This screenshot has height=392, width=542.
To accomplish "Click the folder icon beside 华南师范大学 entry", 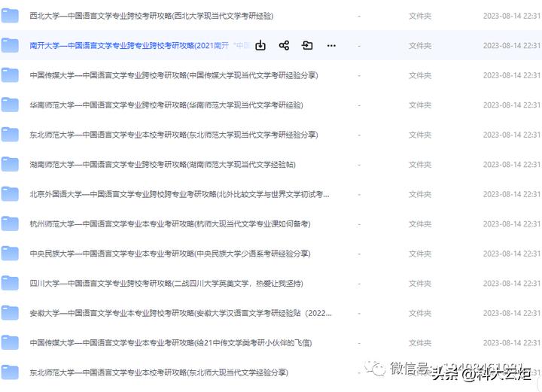I will pyautogui.click(x=10, y=105).
